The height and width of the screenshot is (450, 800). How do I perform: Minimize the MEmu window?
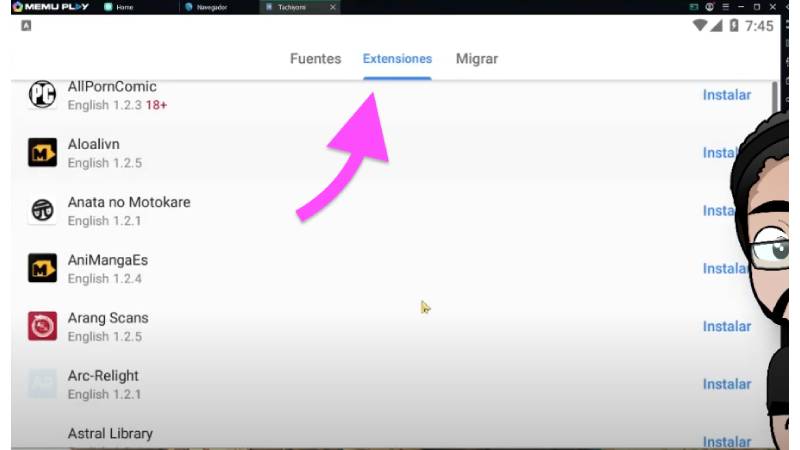tap(741, 7)
